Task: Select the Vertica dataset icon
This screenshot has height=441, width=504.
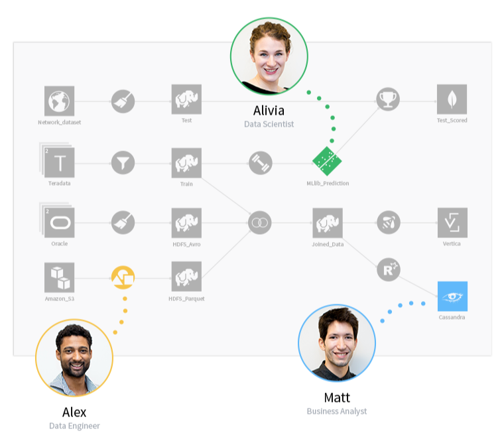Action: [x=452, y=222]
